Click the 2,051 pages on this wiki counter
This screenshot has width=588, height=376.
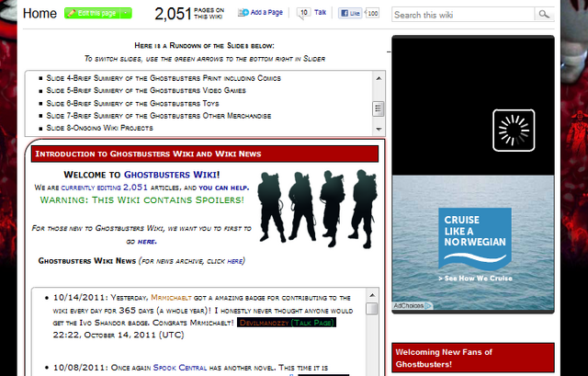[x=189, y=14]
